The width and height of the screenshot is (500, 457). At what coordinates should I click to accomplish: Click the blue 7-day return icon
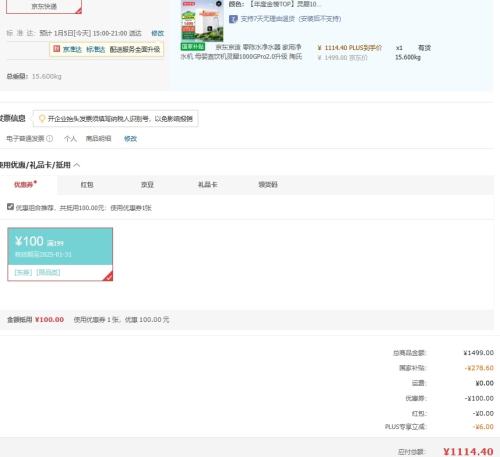click(233, 19)
